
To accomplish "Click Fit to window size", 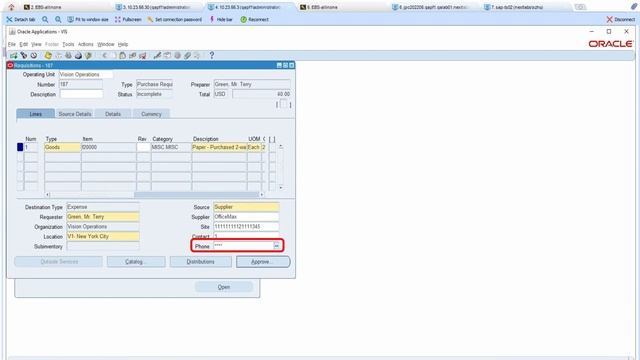I will tap(88, 19).
